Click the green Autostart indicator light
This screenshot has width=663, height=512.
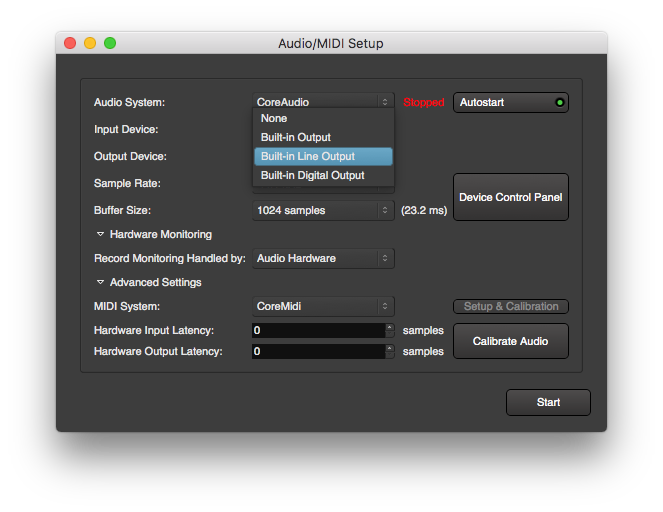[560, 102]
